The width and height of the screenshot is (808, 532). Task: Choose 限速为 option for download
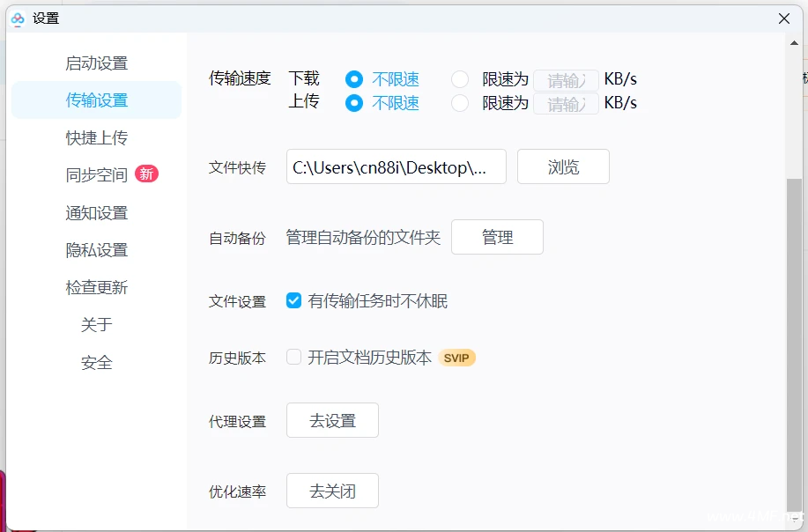point(460,79)
